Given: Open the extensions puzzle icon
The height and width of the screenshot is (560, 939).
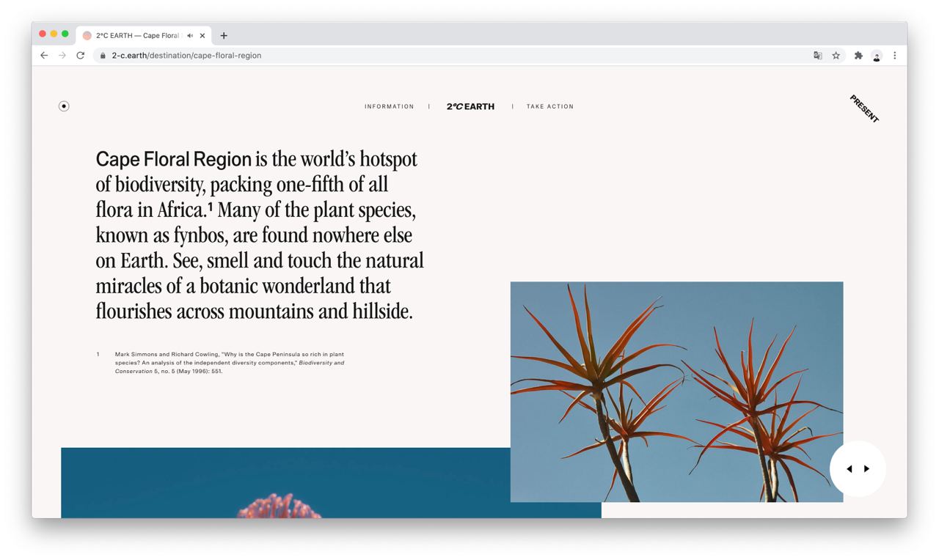Looking at the screenshot, I should [858, 56].
